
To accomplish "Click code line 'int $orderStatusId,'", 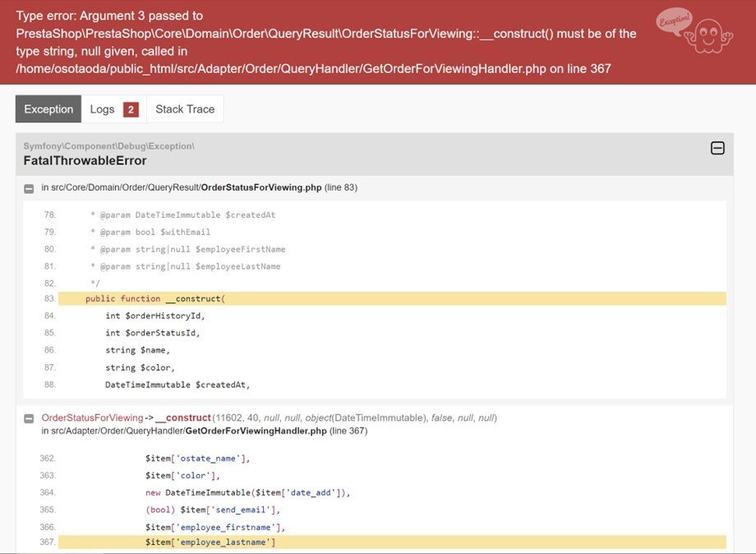I will 152,333.
